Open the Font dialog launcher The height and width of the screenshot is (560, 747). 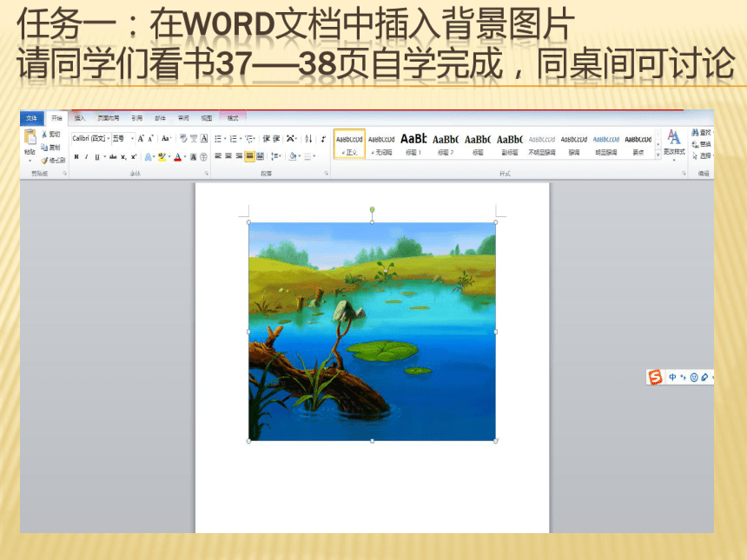[x=206, y=174]
